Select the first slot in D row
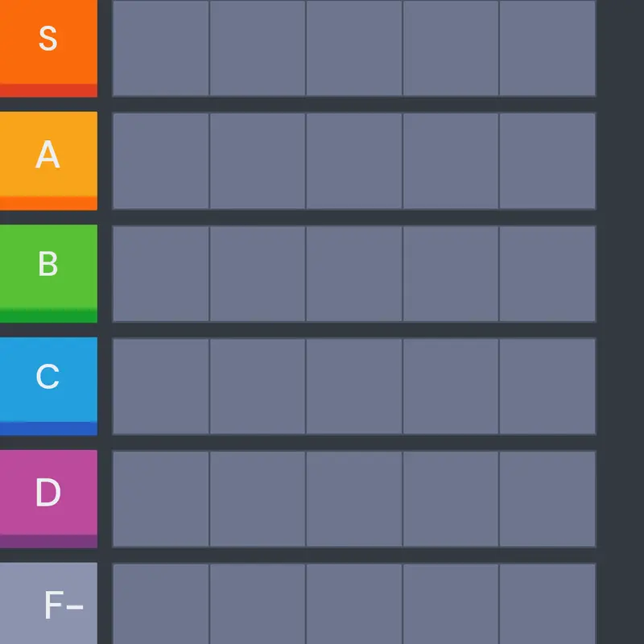Image resolution: width=644 pixels, height=644 pixels. [x=161, y=499]
